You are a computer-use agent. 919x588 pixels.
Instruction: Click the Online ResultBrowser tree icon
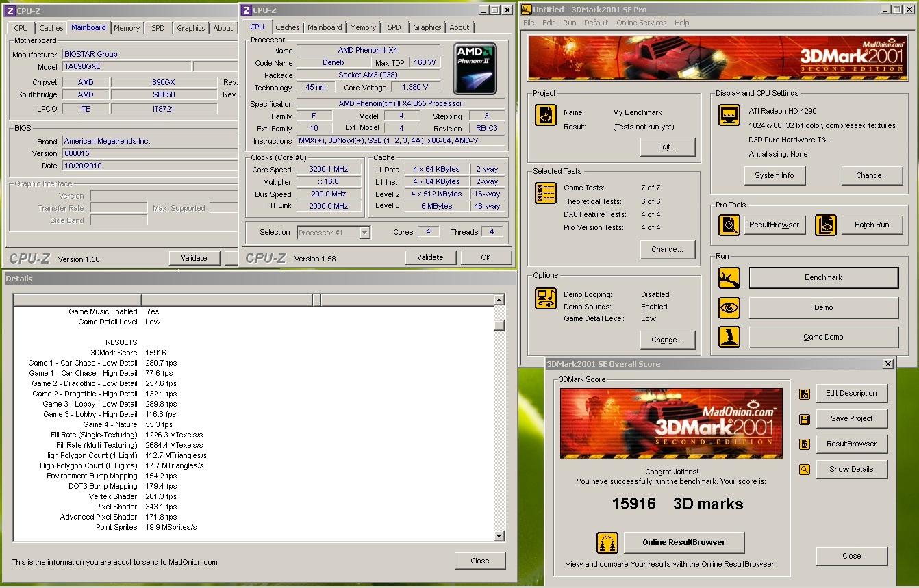(x=607, y=542)
